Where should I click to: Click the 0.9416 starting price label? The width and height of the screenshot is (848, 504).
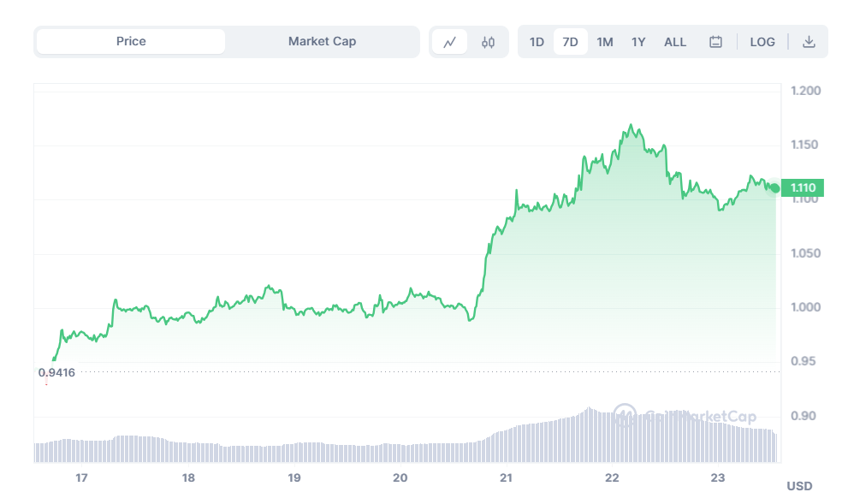pyautogui.click(x=56, y=371)
